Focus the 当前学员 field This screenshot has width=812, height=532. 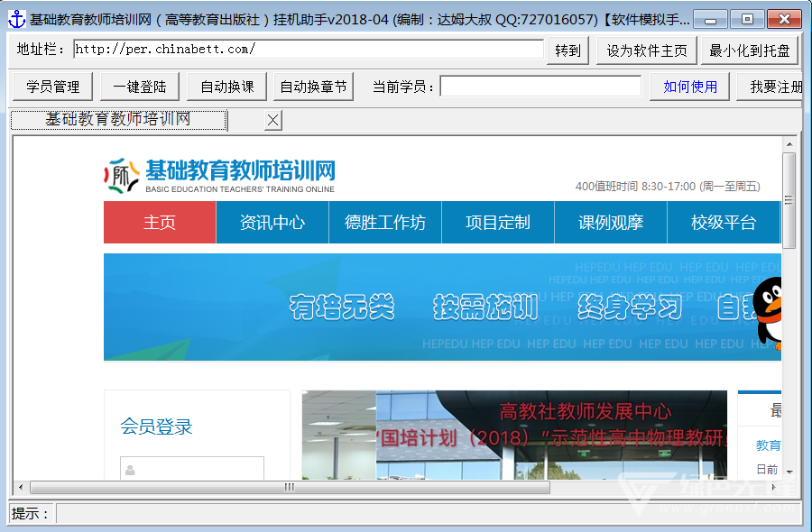tap(540, 86)
